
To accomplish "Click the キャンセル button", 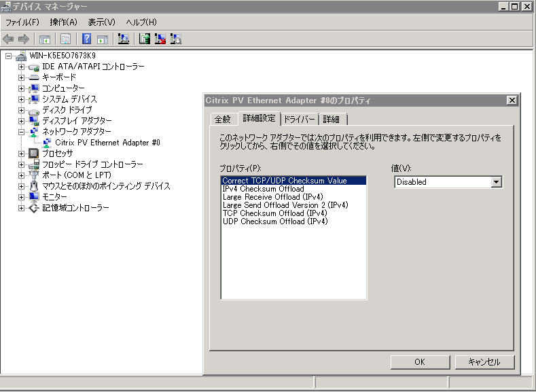I will [484, 362].
